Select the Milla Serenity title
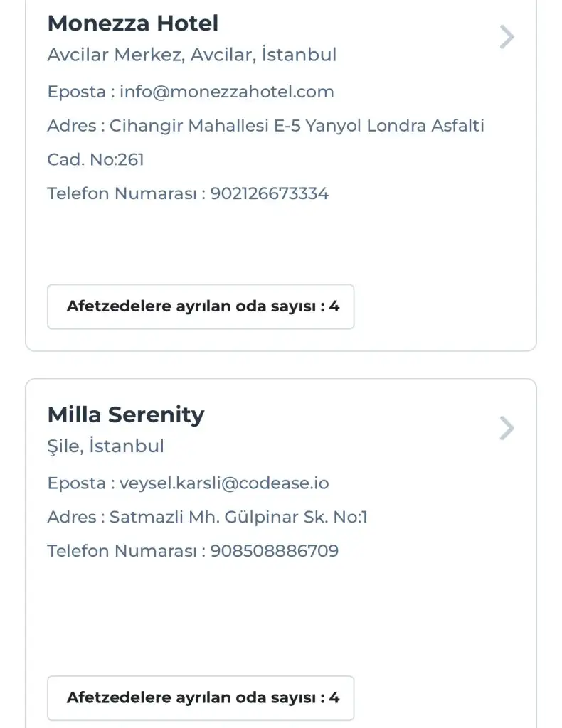Viewport: 562px width, 728px height. (x=125, y=414)
